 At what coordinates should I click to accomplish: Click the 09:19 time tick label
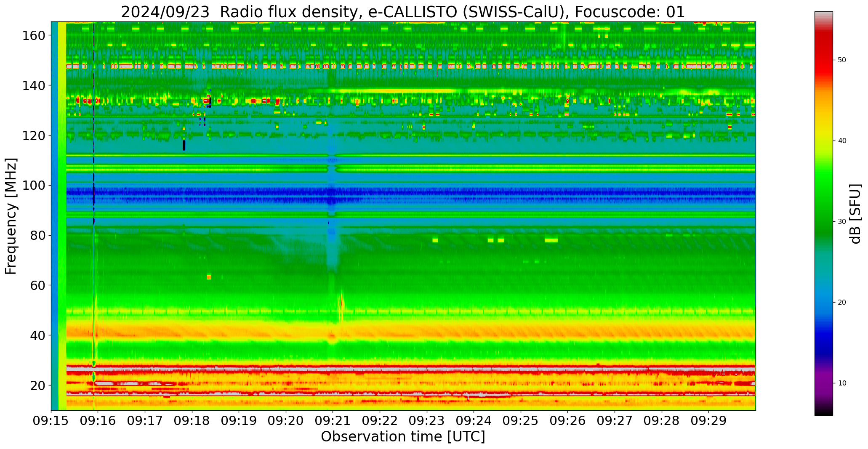[x=239, y=420]
